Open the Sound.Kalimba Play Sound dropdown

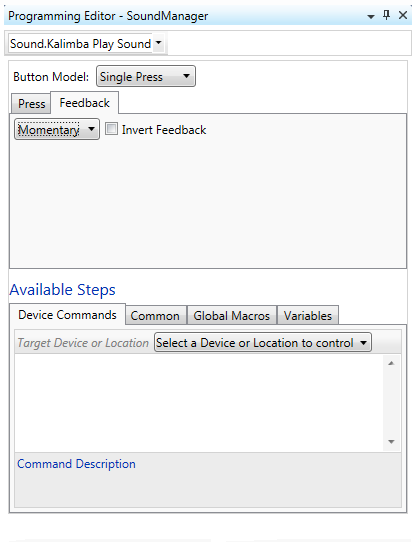click(x=86, y=44)
